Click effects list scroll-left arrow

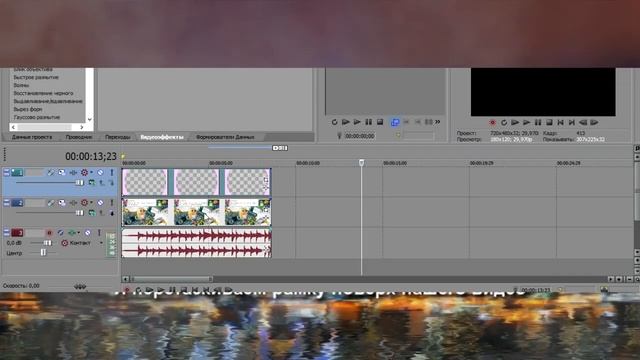(13, 127)
